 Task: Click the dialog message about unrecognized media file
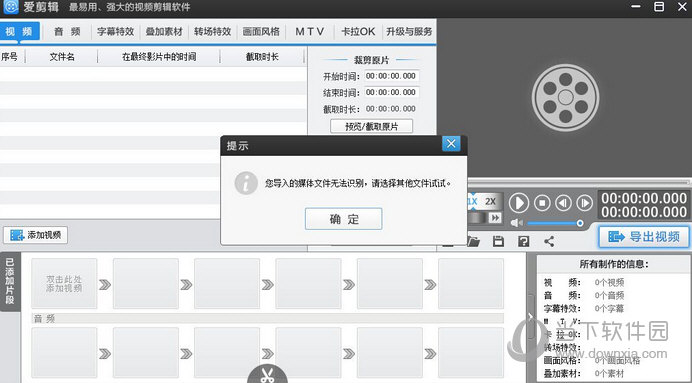[358, 183]
